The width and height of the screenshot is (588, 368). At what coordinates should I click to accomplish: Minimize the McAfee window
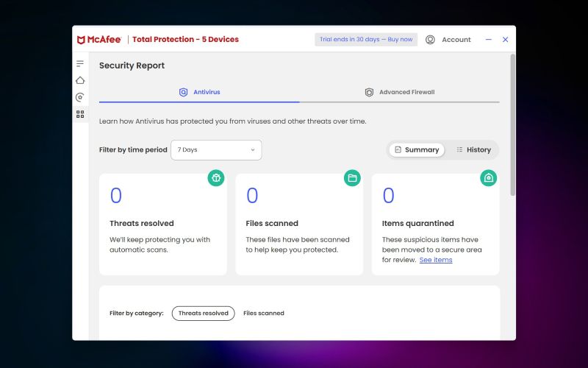pos(488,40)
